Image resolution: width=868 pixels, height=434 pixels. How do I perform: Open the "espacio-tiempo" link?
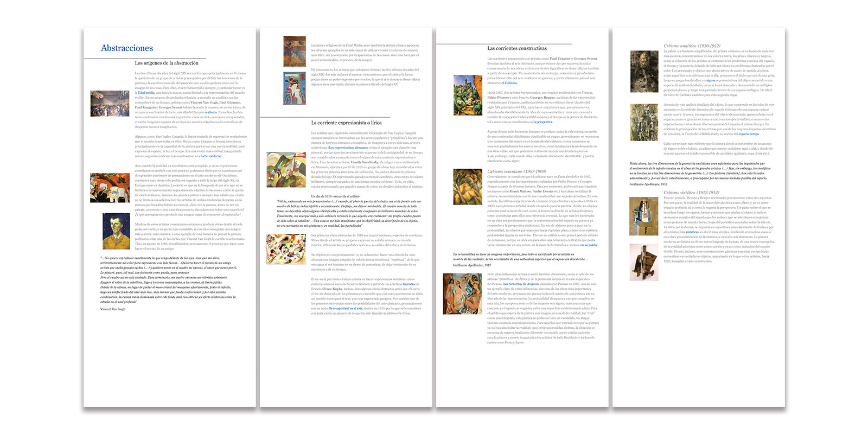749,134
